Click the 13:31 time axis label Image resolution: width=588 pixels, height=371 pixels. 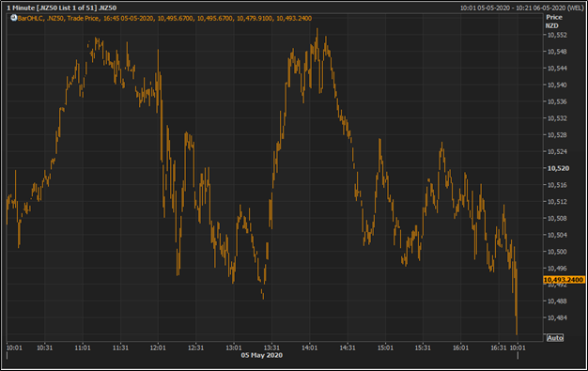coord(271,348)
